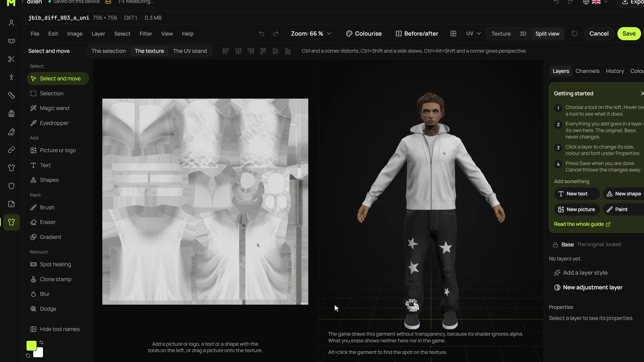Switch view mode to 3D
The width and height of the screenshot is (644, 362).
523,34
